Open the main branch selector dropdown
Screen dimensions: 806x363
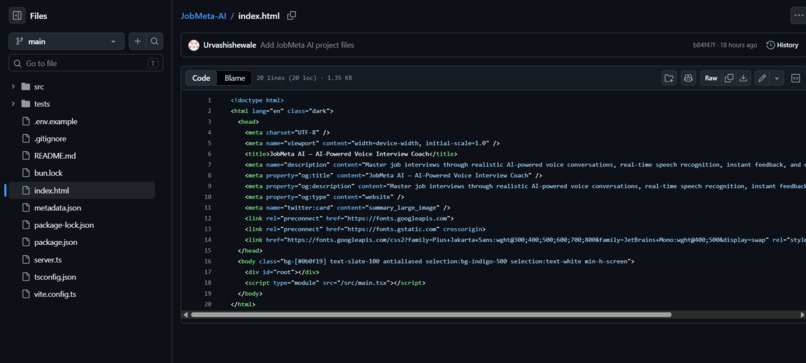66,42
